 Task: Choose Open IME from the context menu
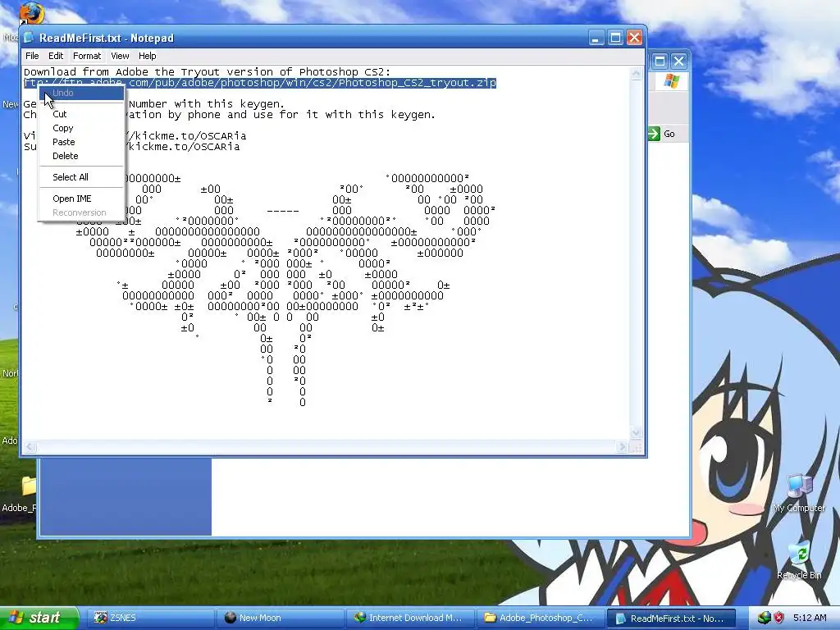tap(81, 199)
